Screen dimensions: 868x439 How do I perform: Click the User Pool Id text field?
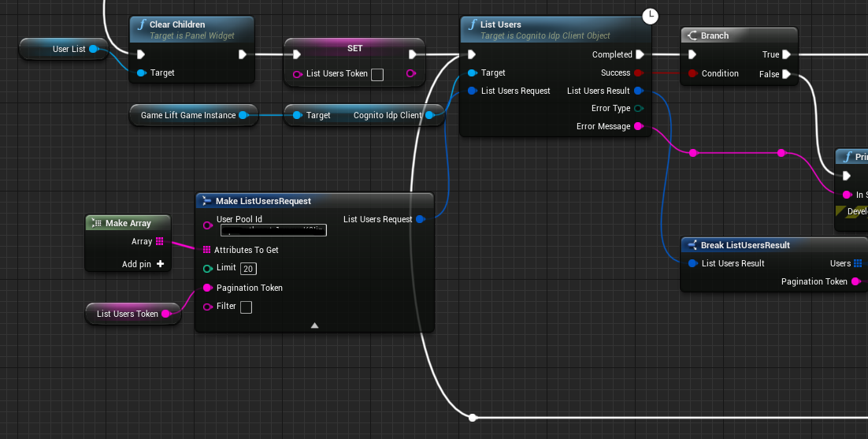(273, 230)
